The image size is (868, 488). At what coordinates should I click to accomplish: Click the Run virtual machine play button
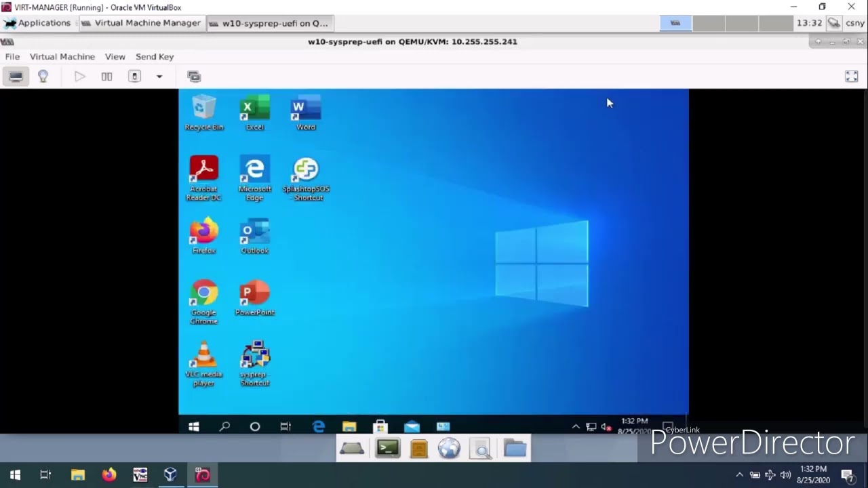pos(79,77)
